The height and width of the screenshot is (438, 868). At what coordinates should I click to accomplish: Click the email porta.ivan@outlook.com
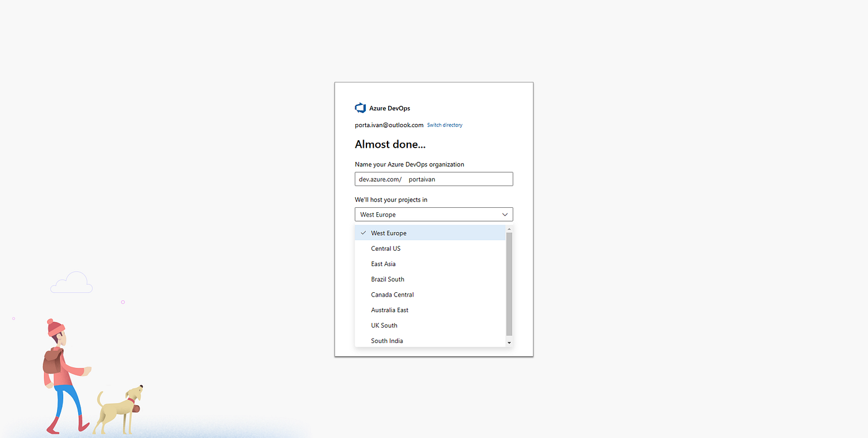tap(389, 125)
